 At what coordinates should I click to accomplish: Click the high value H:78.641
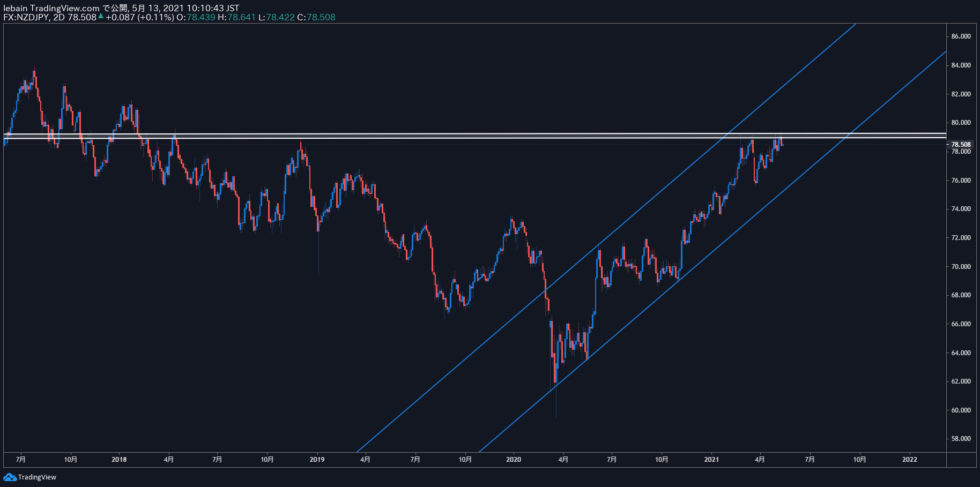point(236,17)
